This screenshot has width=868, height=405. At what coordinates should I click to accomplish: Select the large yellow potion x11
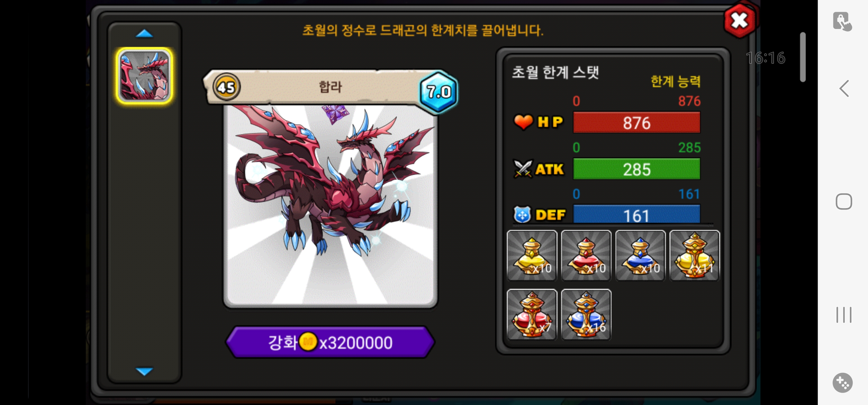point(695,256)
